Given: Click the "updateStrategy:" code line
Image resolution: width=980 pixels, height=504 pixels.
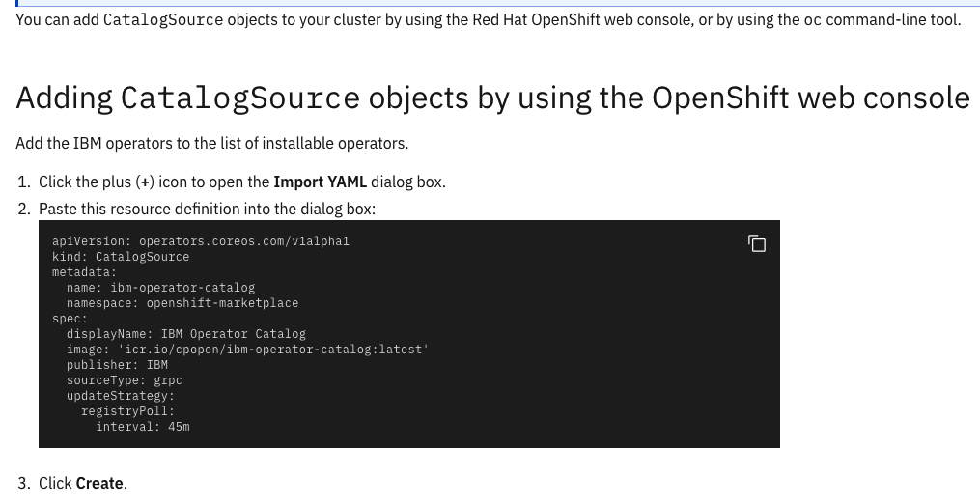Looking at the screenshot, I should tap(120, 396).
